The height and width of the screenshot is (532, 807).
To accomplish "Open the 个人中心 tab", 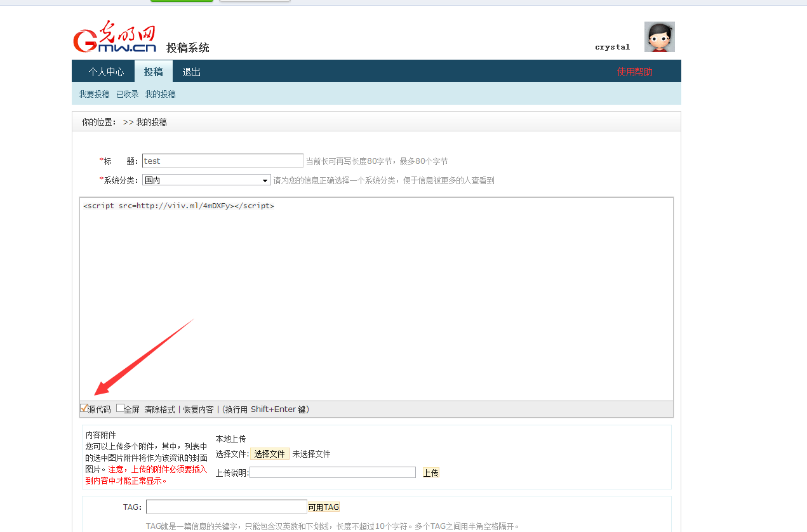I will click(x=106, y=72).
